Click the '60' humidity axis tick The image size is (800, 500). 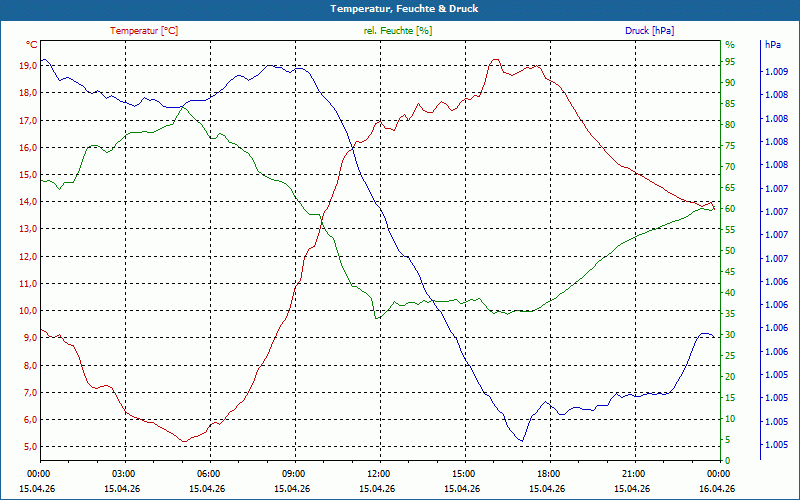tap(730, 209)
